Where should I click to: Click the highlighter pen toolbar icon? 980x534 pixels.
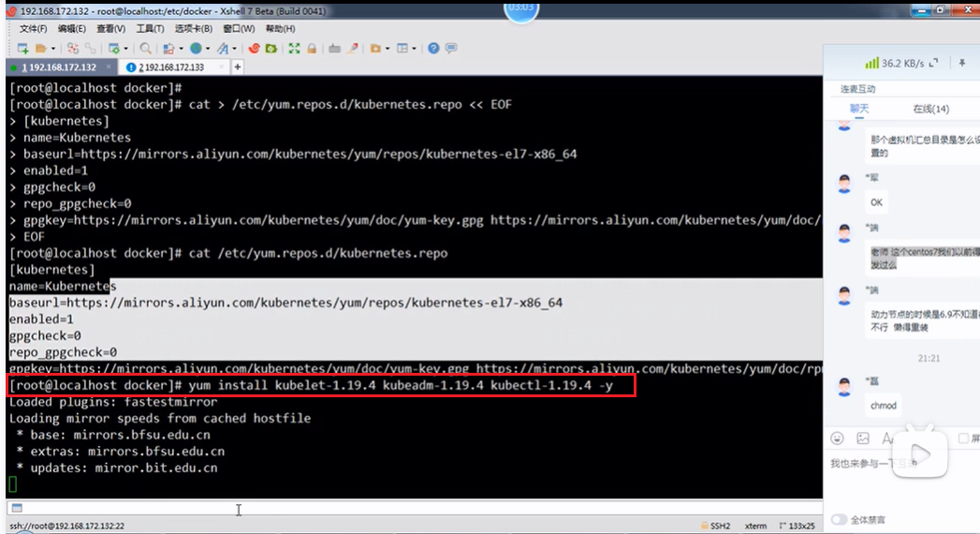[353, 48]
